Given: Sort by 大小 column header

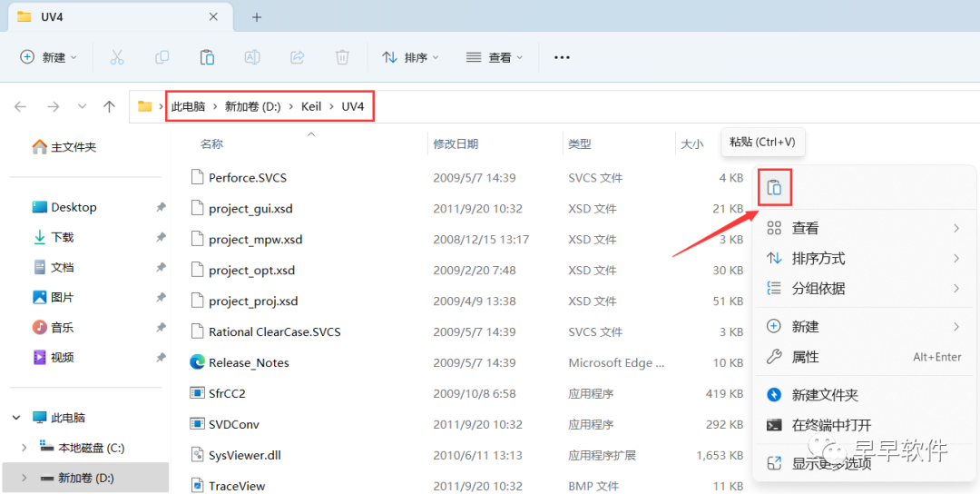Looking at the screenshot, I should 691,143.
